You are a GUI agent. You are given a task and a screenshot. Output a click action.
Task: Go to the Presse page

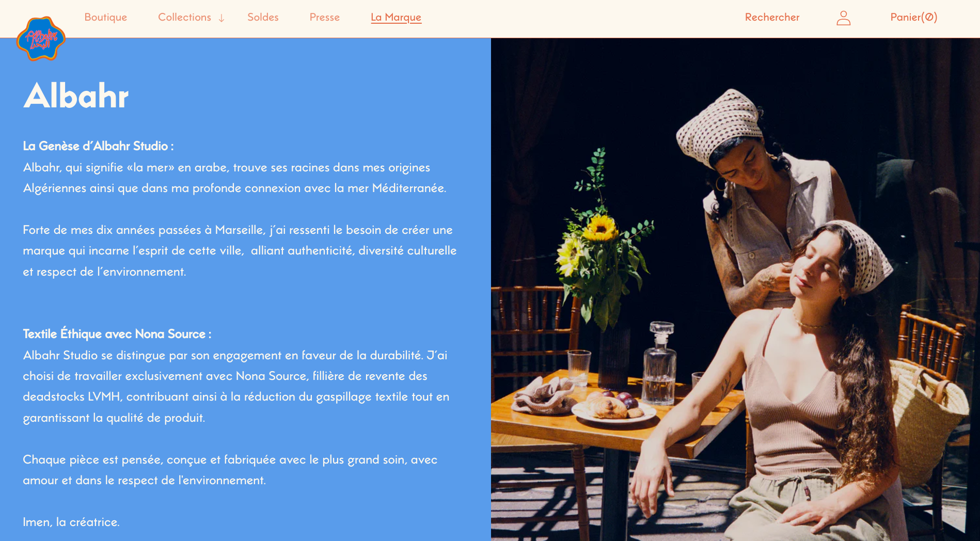point(325,17)
